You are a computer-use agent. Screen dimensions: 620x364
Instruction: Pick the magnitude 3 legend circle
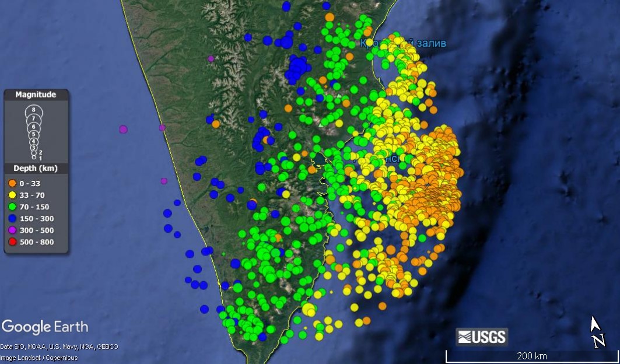[x=34, y=148]
